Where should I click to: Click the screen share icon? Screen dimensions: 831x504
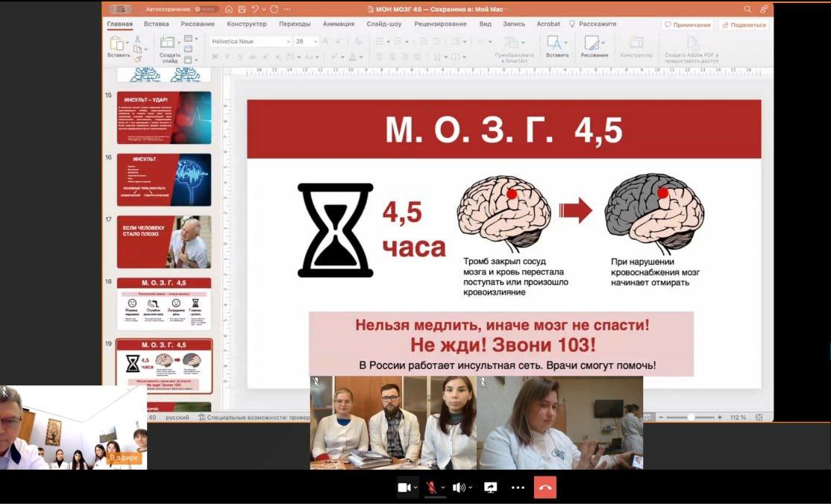click(x=490, y=488)
